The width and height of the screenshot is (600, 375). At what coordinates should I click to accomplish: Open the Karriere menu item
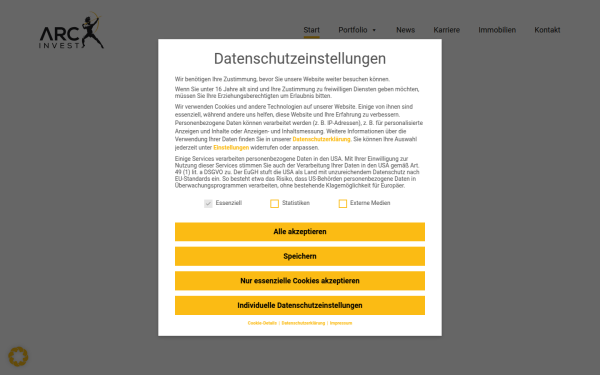[x=447, y=30]
